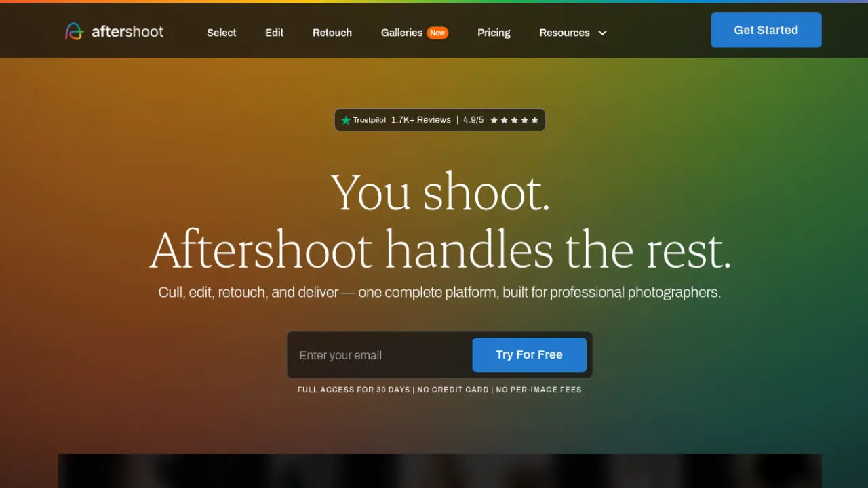Viewport: 868px width, 488px height.
Task: Click the 'FULL ACCESS FOR 30 DAYS' text
Action: click(354, 390)
